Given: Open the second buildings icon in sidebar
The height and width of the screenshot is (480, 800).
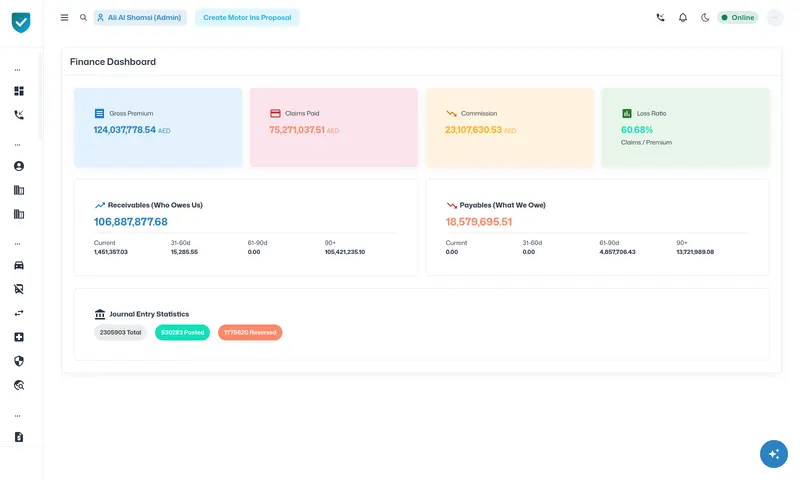Looking at the screenshot, I should (x=19, y=214).
